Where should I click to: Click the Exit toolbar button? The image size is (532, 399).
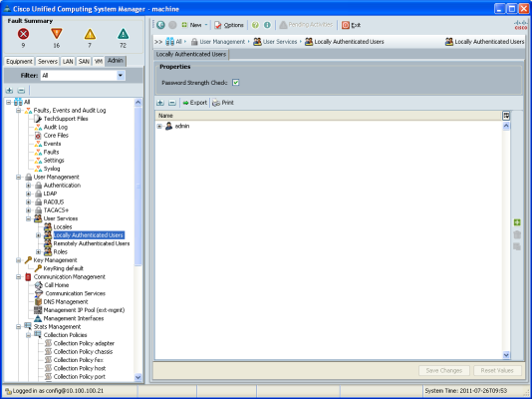click(351, 25)
